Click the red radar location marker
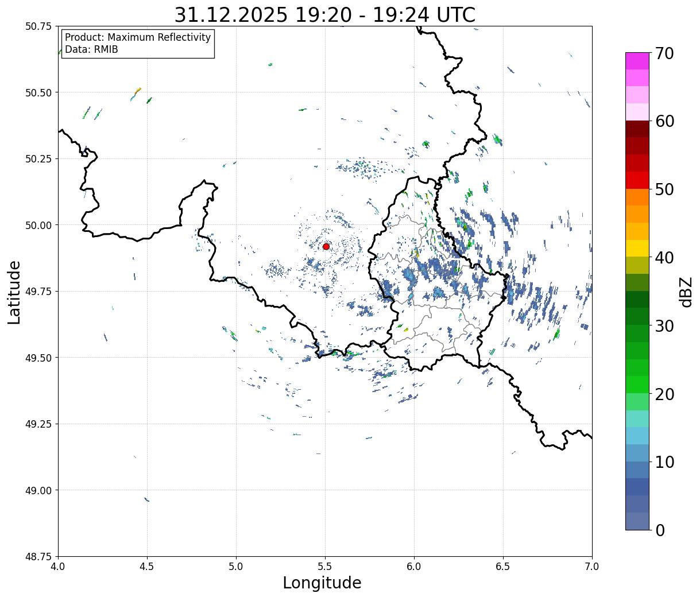Screen dimensions: 700x597 [x=326, y=246]
